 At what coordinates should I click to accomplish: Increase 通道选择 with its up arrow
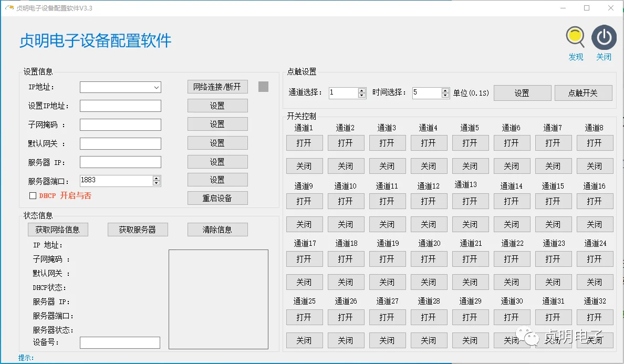point(362,91)
